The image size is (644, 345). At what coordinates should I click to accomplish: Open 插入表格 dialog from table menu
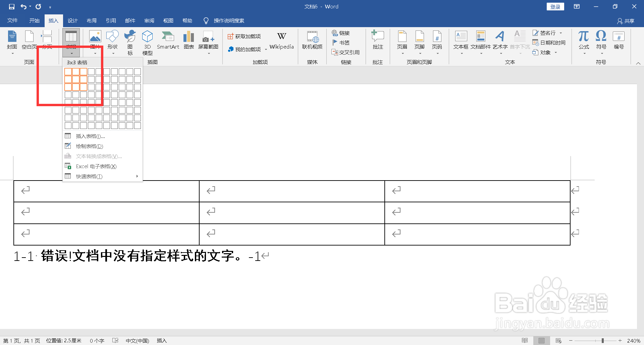tap(90, 136)
